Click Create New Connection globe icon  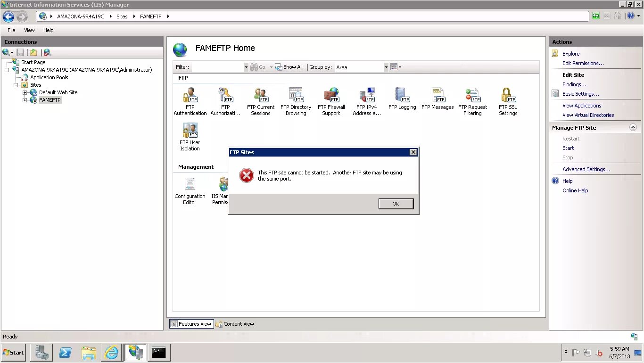(x=7, y=52)
